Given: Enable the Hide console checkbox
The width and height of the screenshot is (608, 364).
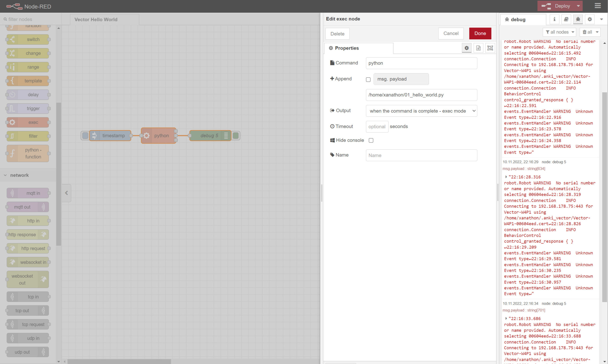Looking at the screenshot, I should [371, 140].
